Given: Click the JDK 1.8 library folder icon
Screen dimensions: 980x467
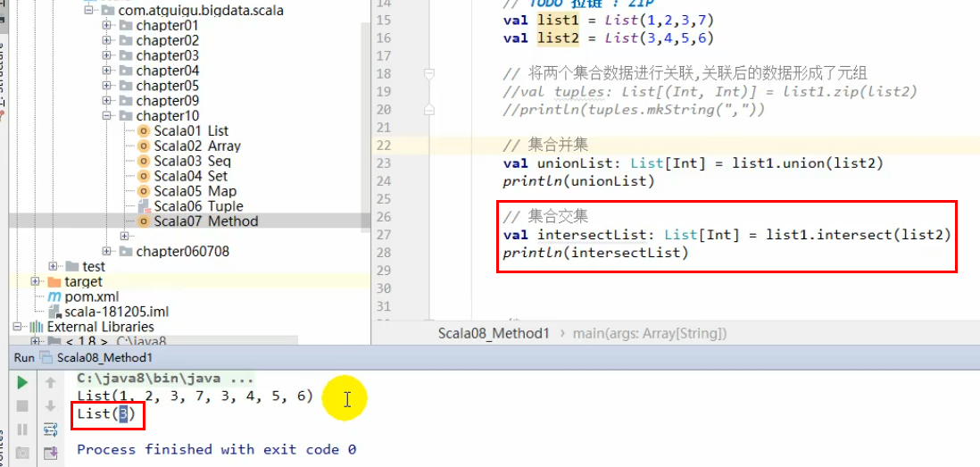Looking at the screenshot, I should pos(54,341).
